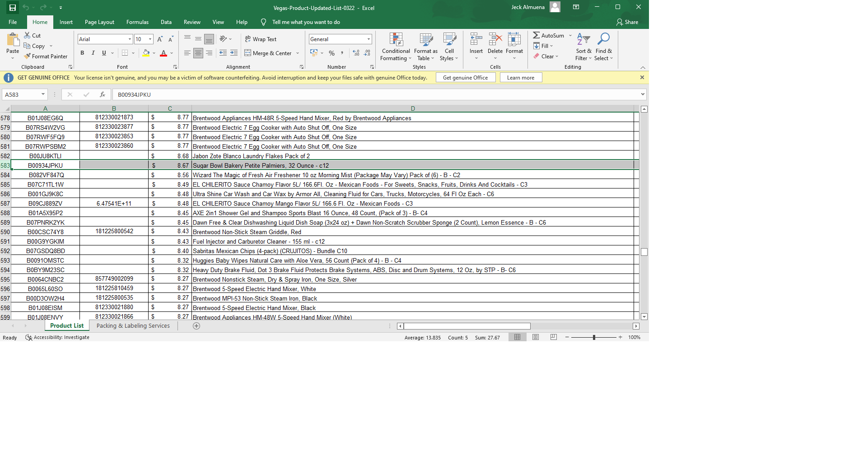
Task: Click the Decrease Indent icon
Action: tap(223, 53)
